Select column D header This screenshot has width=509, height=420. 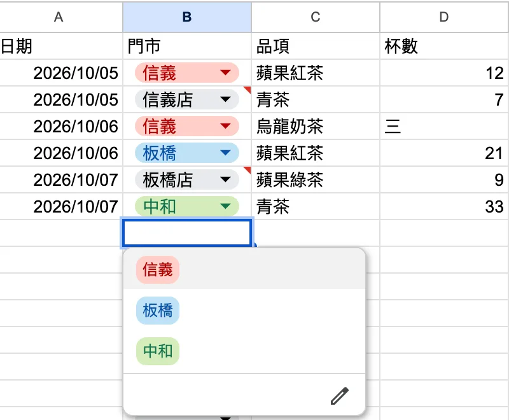tap(444, 17)
